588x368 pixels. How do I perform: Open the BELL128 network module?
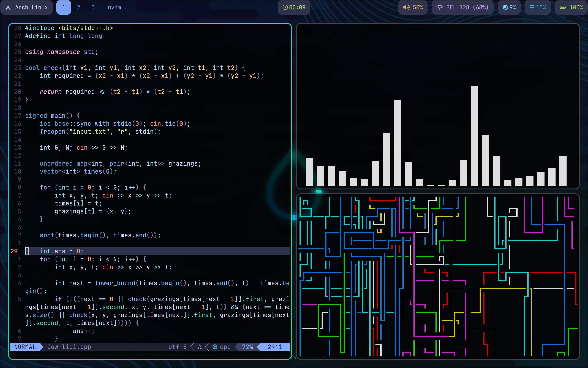click(462, 8)
